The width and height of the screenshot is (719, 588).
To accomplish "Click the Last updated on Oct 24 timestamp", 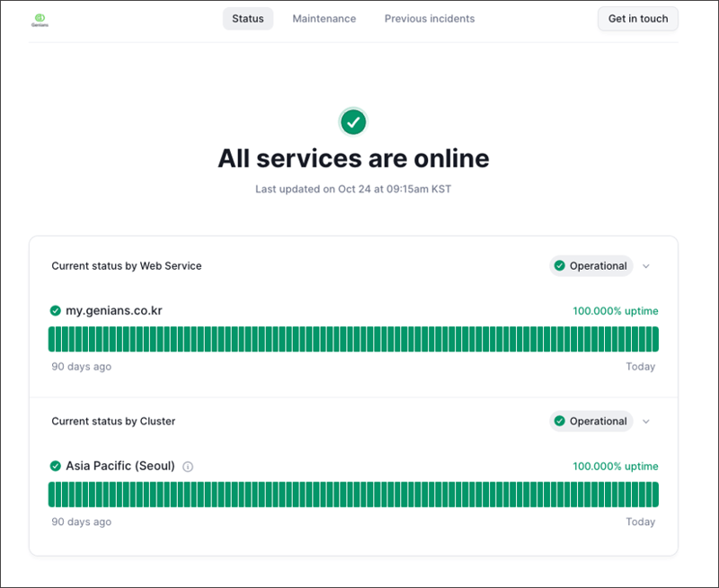I will point(353,189).
